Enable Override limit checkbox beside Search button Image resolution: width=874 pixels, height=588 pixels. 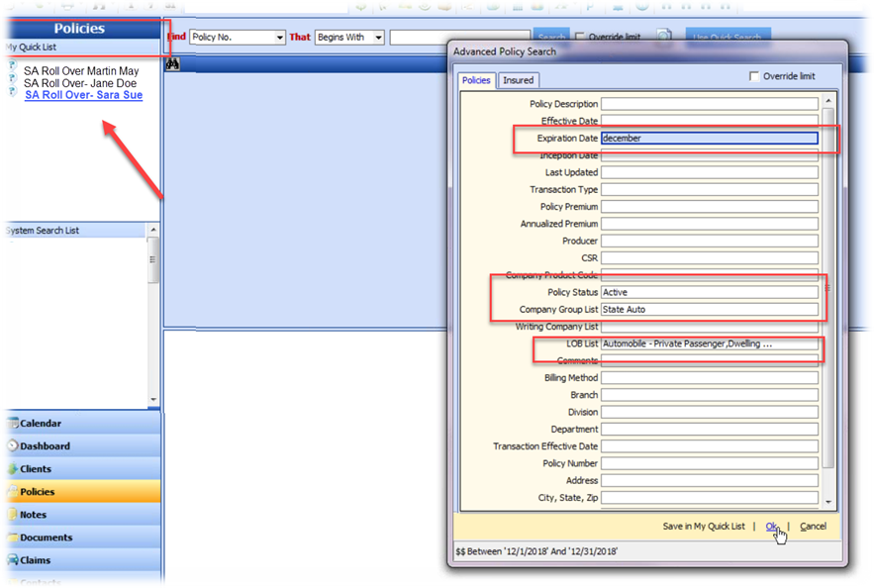pos(580,38)
